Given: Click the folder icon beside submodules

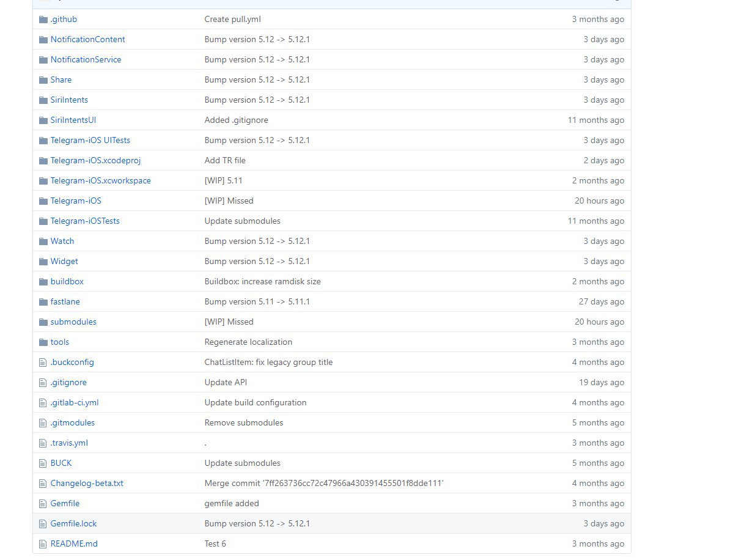Looking at the screenshot, I should click(x=43, y=322).
